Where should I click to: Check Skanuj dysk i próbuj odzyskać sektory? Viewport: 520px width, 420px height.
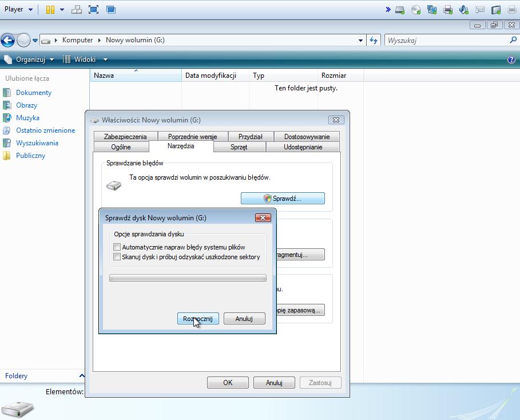pyautogui.click(x=117, y=256)
